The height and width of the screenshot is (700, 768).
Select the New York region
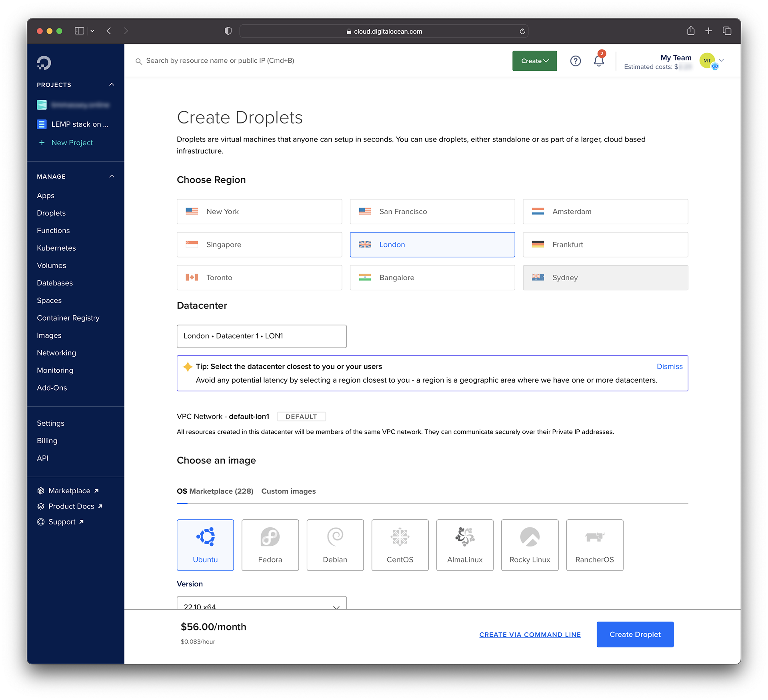[259, 211]
